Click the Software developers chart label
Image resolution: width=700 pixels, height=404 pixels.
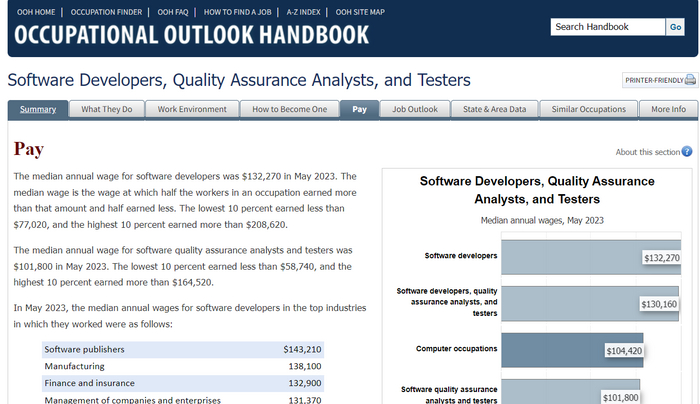(461, 256)
